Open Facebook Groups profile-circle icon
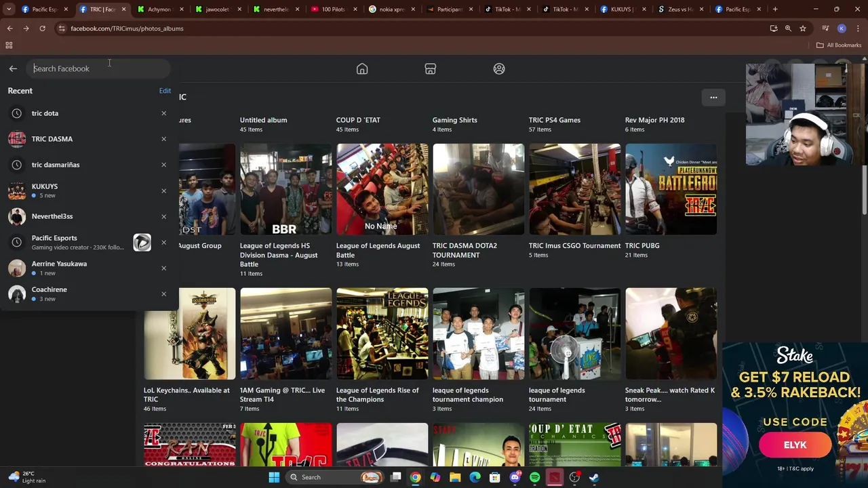Viewport: 868px width, 488px height. point(499,68)
